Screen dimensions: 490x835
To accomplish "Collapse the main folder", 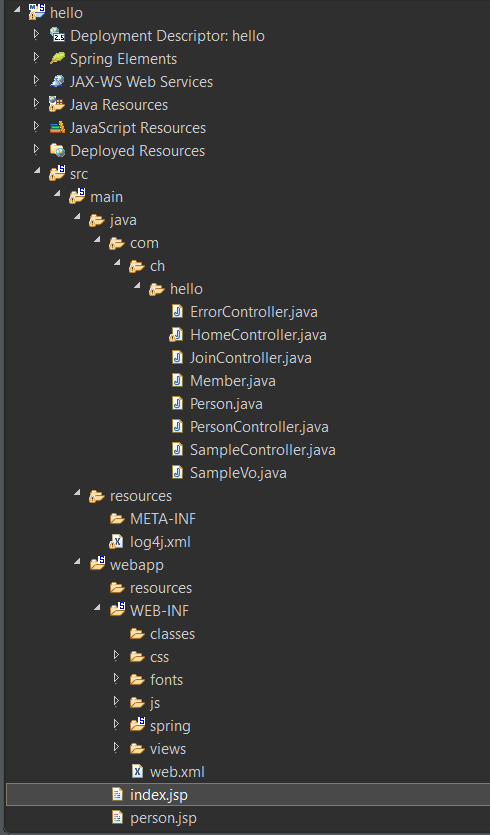I will click(x=57, y=195).
